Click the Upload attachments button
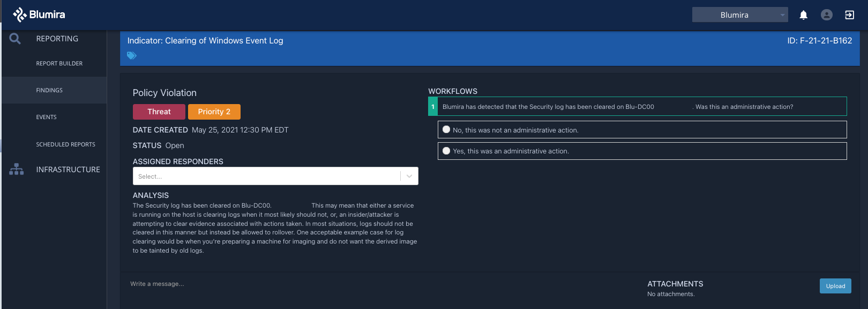The image size is (868, 309). coord(835,286)
